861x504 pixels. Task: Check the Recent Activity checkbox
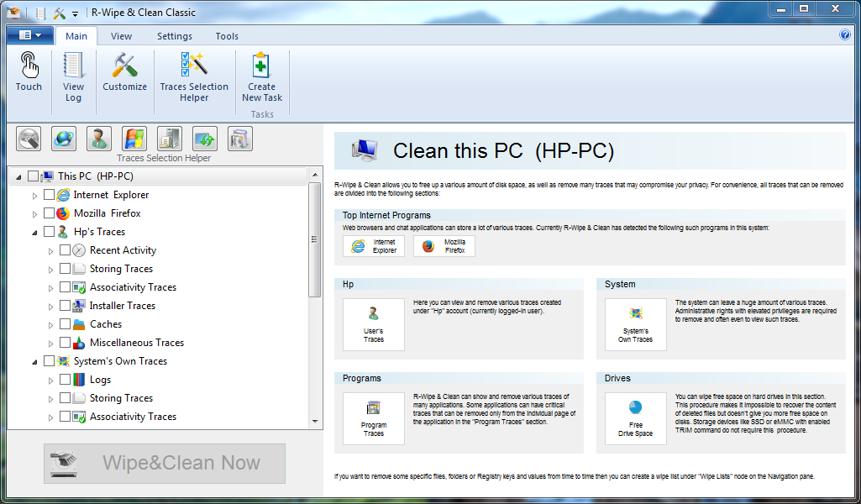65,249
